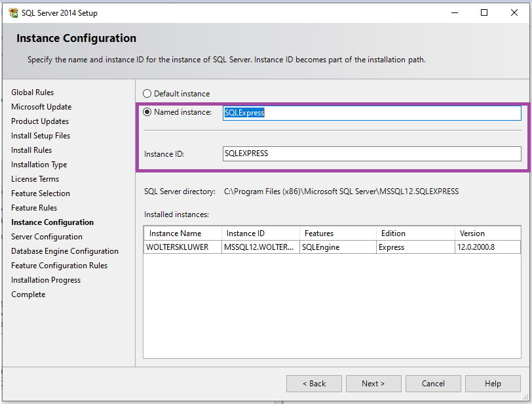Select Feature Configuration Rules step
This screenshot has width=532, height=404.
pyautogui.click(x=60, y=266)
